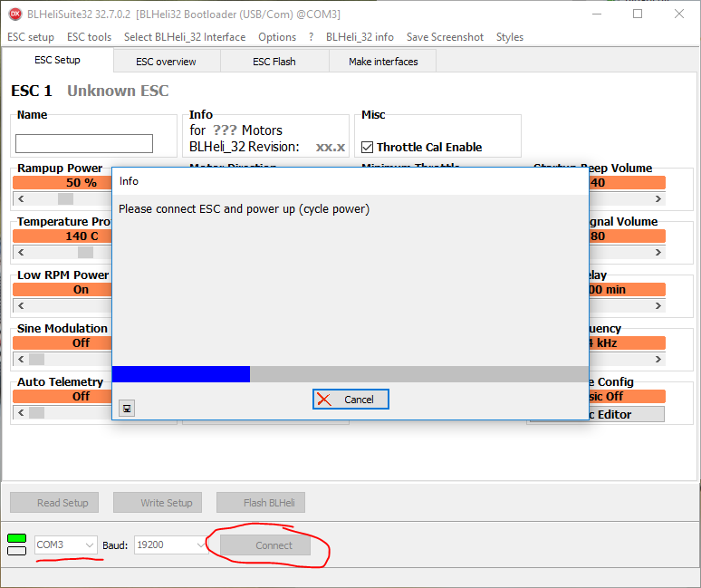
Task: Open the ESC setup menu
Action: [x=31, y=37]
